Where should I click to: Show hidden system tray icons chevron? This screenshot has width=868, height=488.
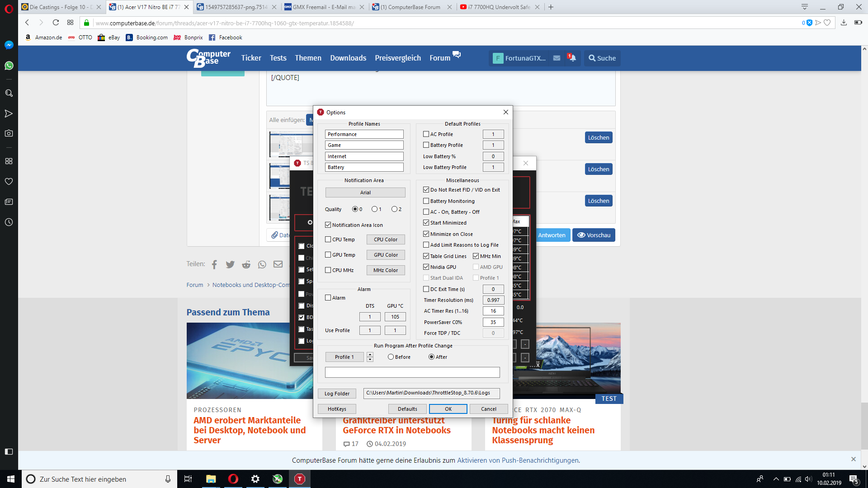[776, 479]
